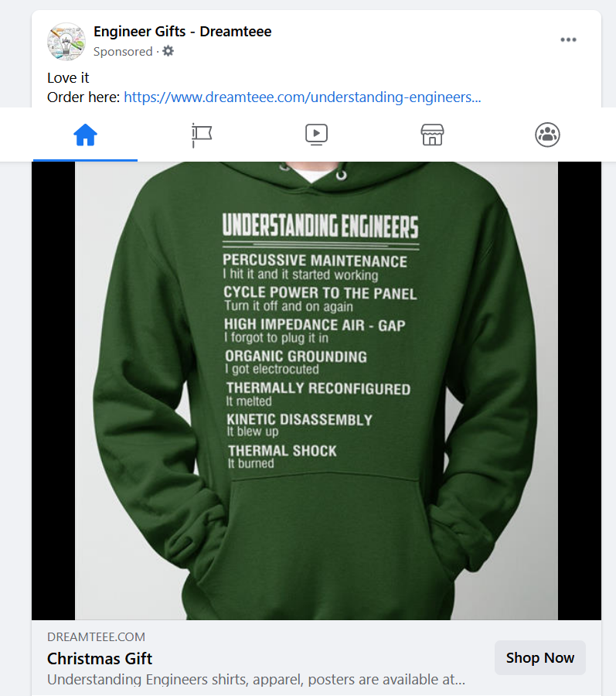Click the Christmas Gift headline

click(x=100, y=659)
